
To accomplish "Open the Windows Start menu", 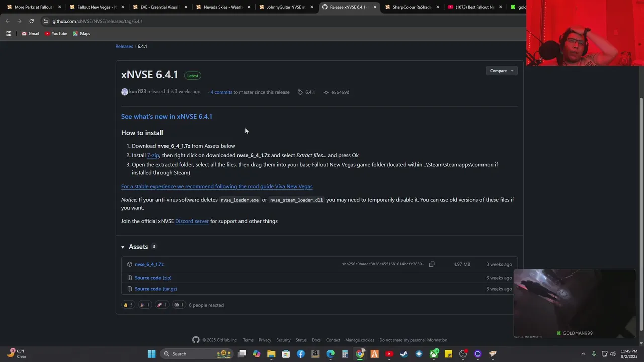I will (x=151, y=354).
